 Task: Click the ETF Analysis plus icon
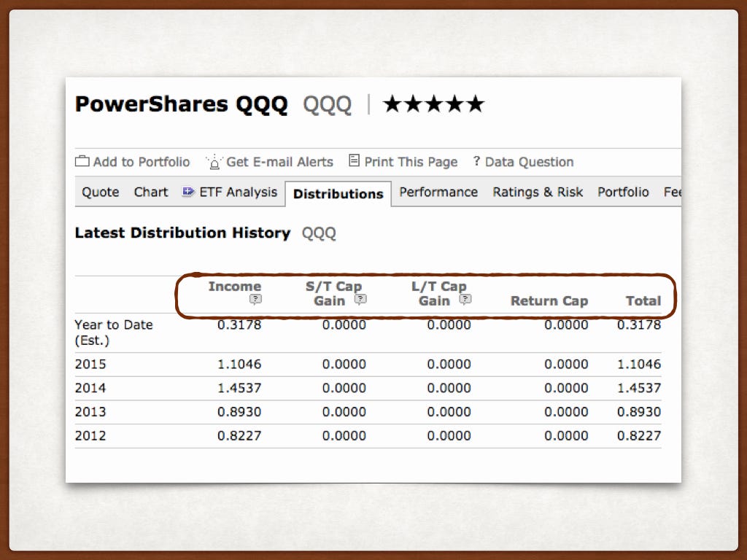188,192
